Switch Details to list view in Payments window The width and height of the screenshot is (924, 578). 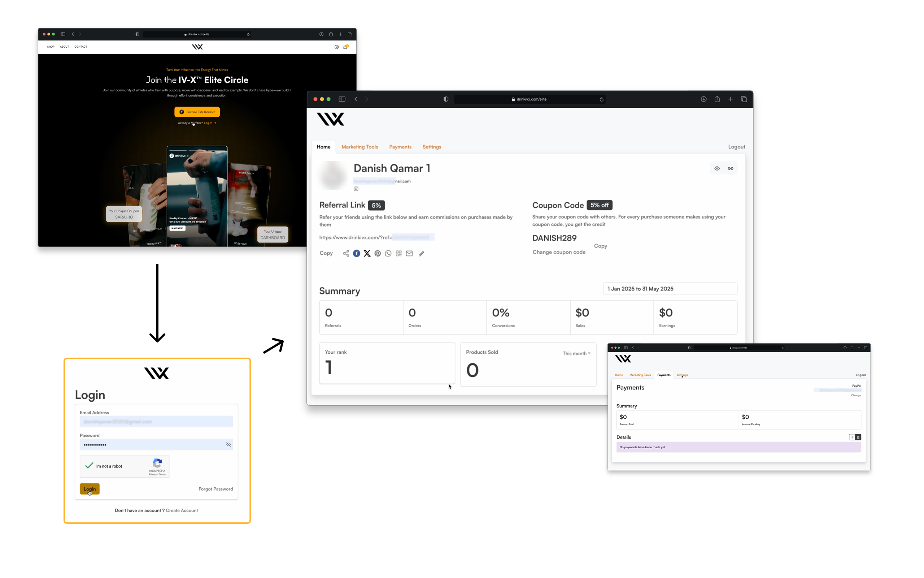coord(852,437)
